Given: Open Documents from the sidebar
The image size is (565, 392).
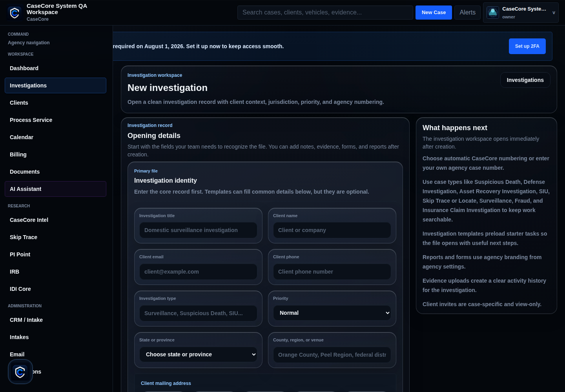Looking at the screenshot, I should tap(55, 172).
